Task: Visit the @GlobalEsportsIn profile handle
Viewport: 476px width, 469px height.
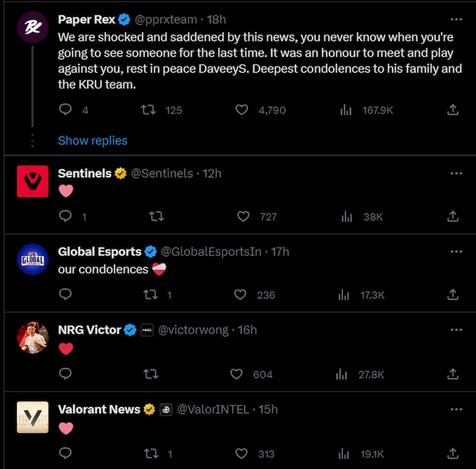Action: click(211, 252)
